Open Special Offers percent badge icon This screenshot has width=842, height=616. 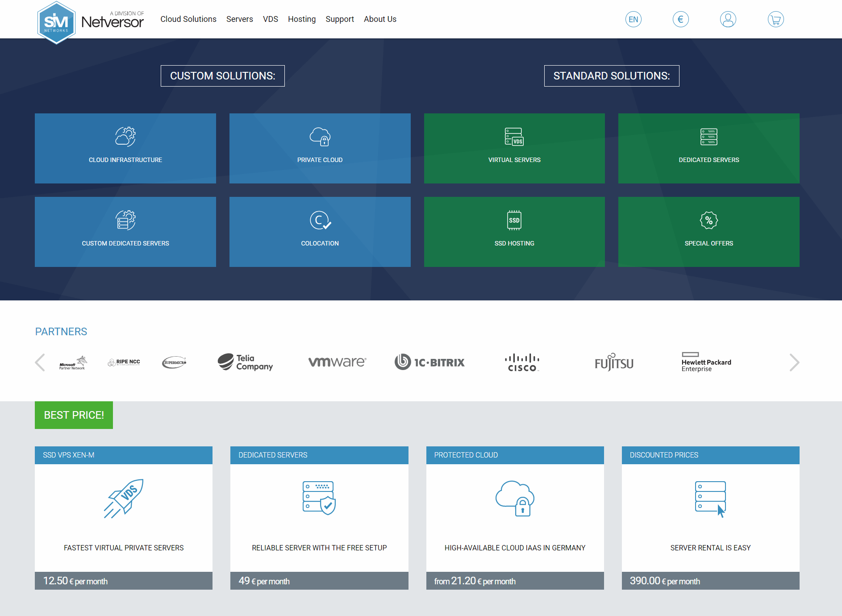709,220
